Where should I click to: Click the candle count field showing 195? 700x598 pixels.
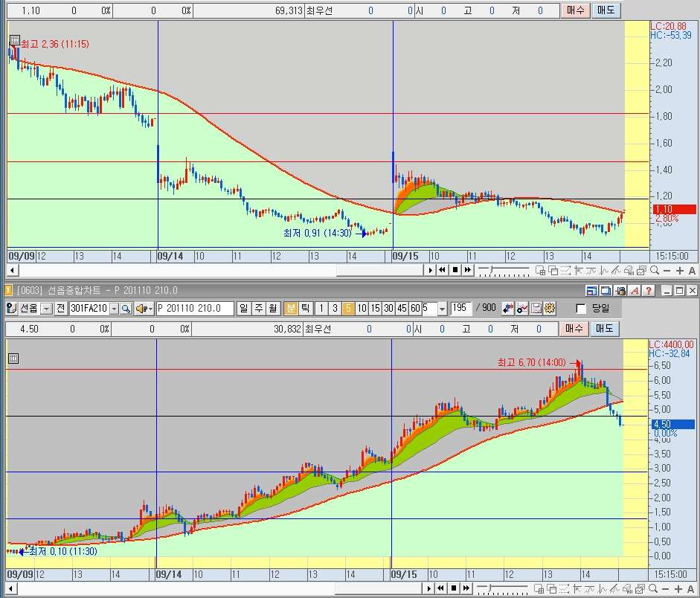click(x=461, y=309)
